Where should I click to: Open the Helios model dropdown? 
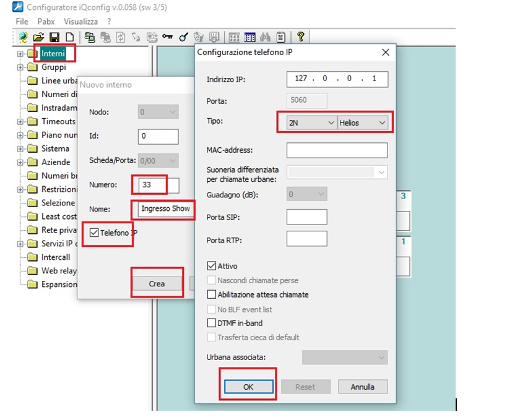point(363,123)
